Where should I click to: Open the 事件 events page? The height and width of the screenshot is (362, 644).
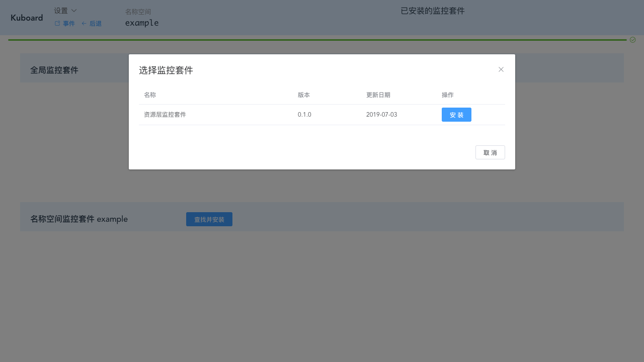pos(68,23)
